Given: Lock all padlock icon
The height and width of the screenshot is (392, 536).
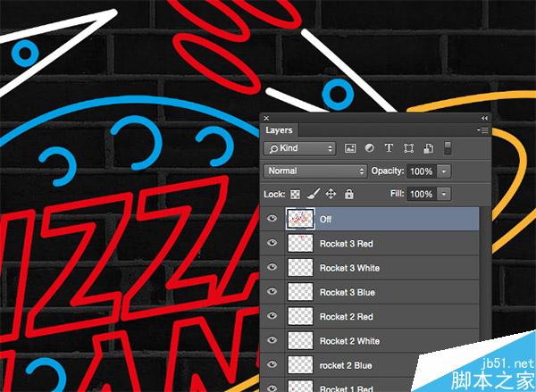Looking at the screenshot, I should 349,194.
